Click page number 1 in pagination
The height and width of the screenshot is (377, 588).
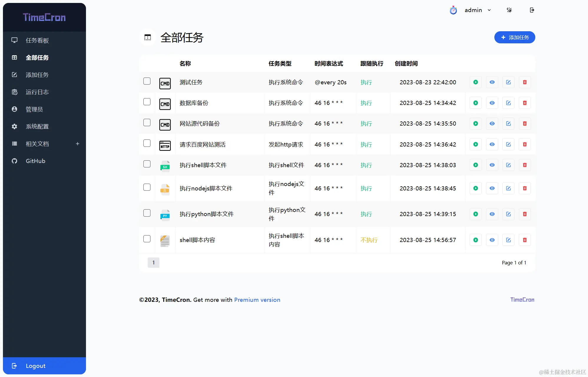(x=153, y=263)
